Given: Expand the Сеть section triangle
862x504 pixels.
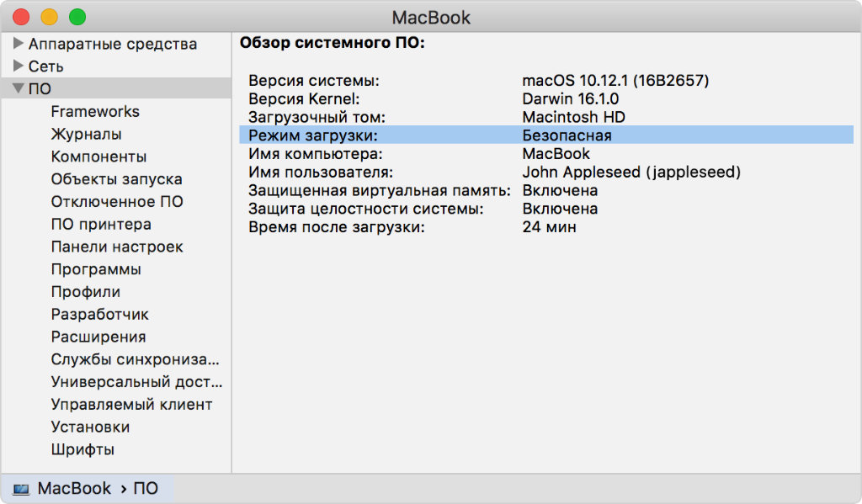Looking at the screenshot, I should pos(19,66).
